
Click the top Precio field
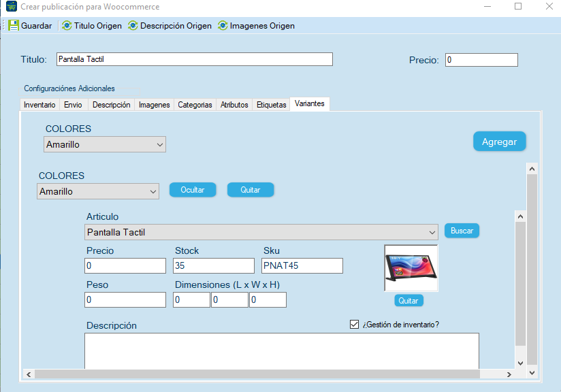pyautogui.click(x=481, y=60)
